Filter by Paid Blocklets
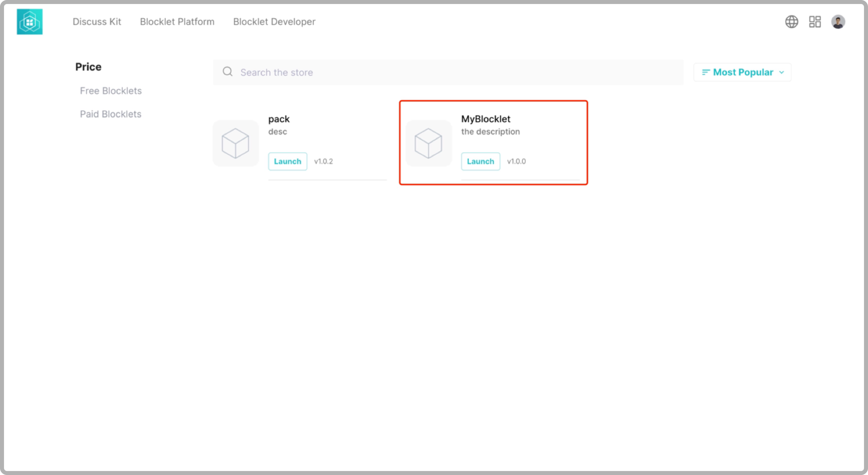 (x=111, y=114)
